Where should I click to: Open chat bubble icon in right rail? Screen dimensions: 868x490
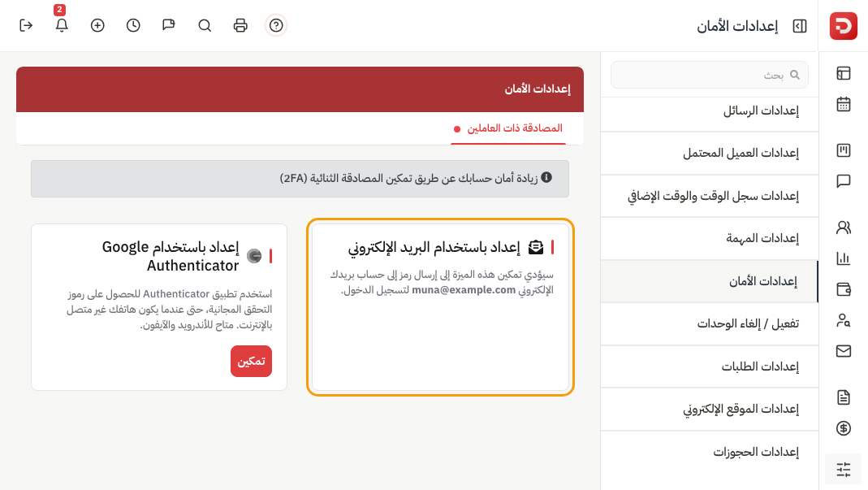[x=843, y=181]
